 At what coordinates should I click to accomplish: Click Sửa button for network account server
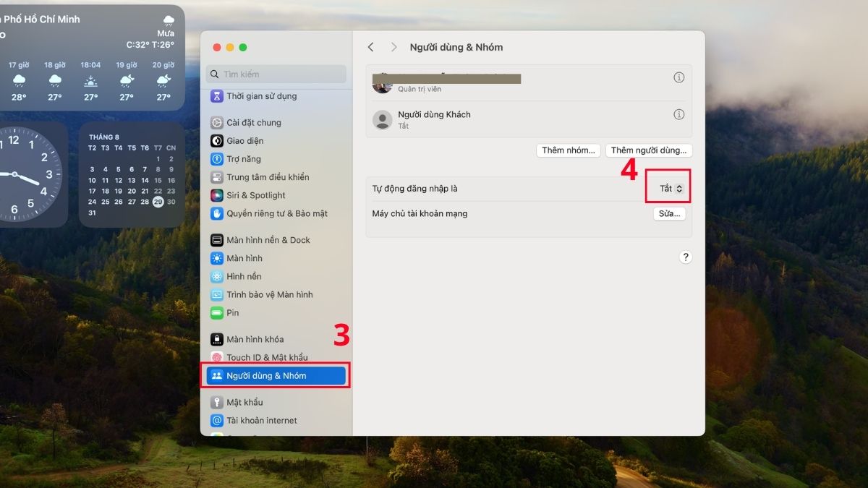(669, 213)
